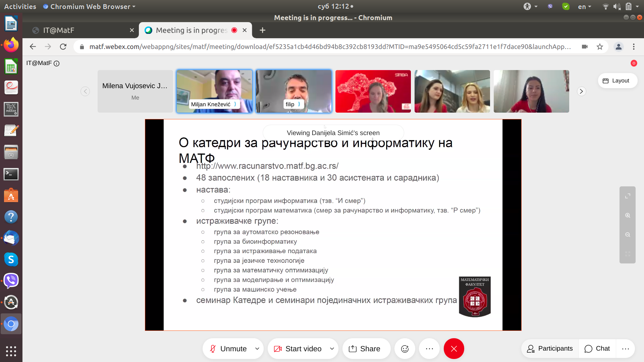Show the next participant videos

581,91
